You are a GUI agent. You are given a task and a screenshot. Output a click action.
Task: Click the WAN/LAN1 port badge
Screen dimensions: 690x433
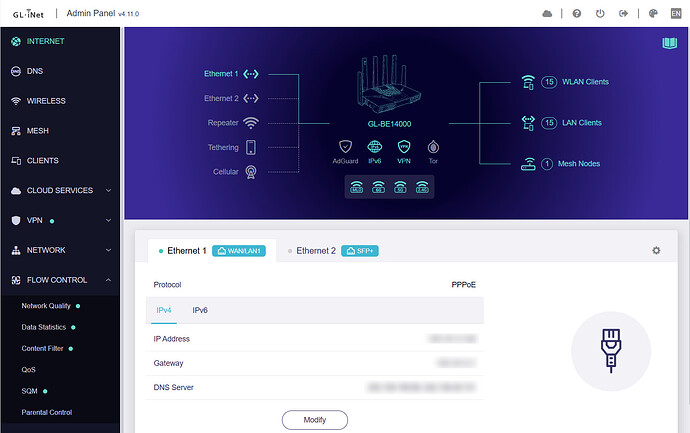pos(239,251)
